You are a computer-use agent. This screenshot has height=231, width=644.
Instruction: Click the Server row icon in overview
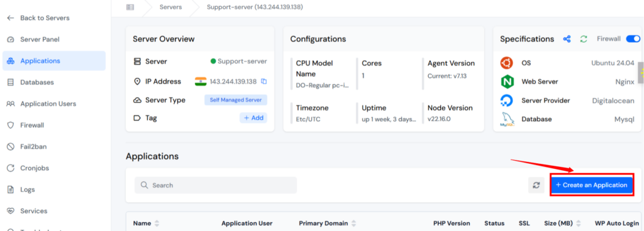[x=138, y=62]
